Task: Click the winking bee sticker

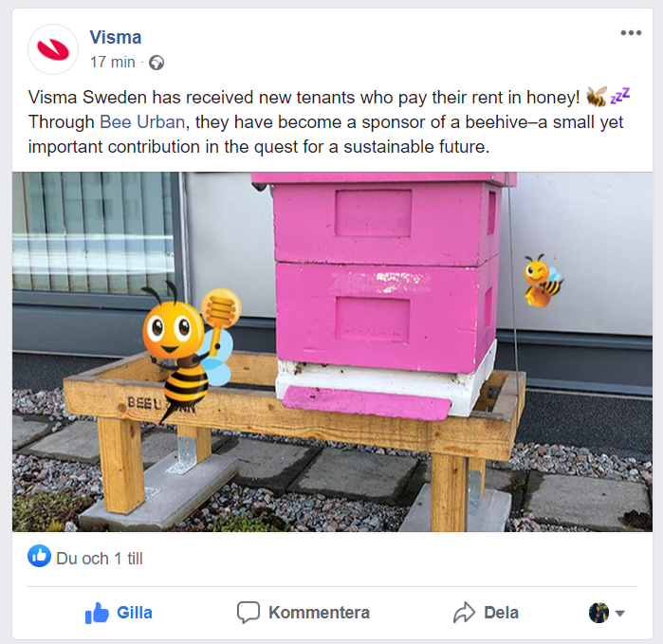Action: point(543,281)
